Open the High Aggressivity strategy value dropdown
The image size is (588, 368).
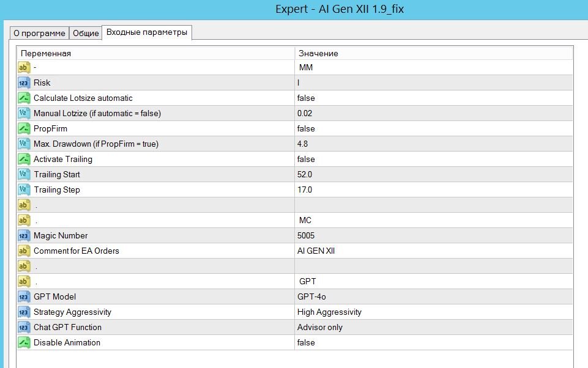coord(433,312)
